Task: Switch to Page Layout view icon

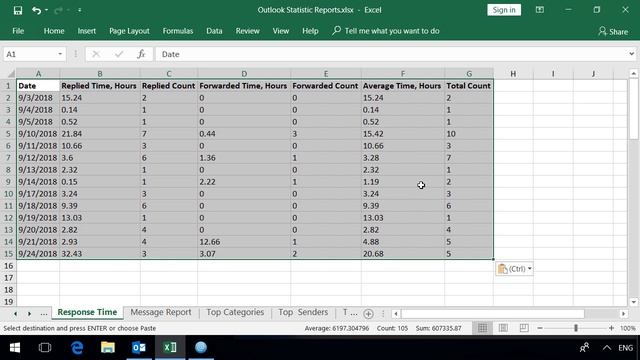Action: (x=503, y=328)
